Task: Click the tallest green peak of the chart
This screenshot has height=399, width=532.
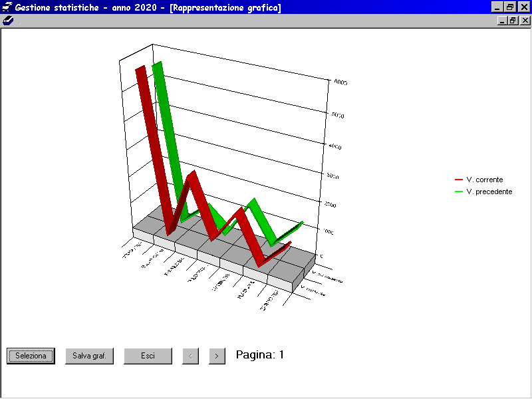Action: (157, 64)
